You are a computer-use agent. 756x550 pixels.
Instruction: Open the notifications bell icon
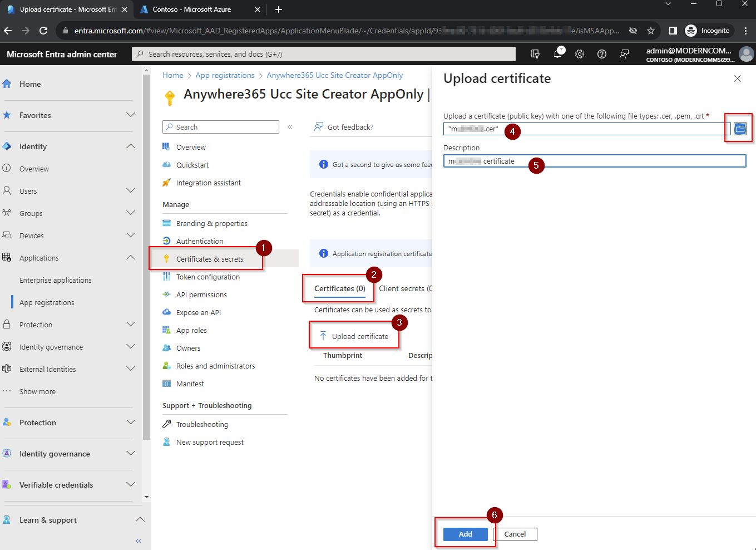click(x=557, y=54)
